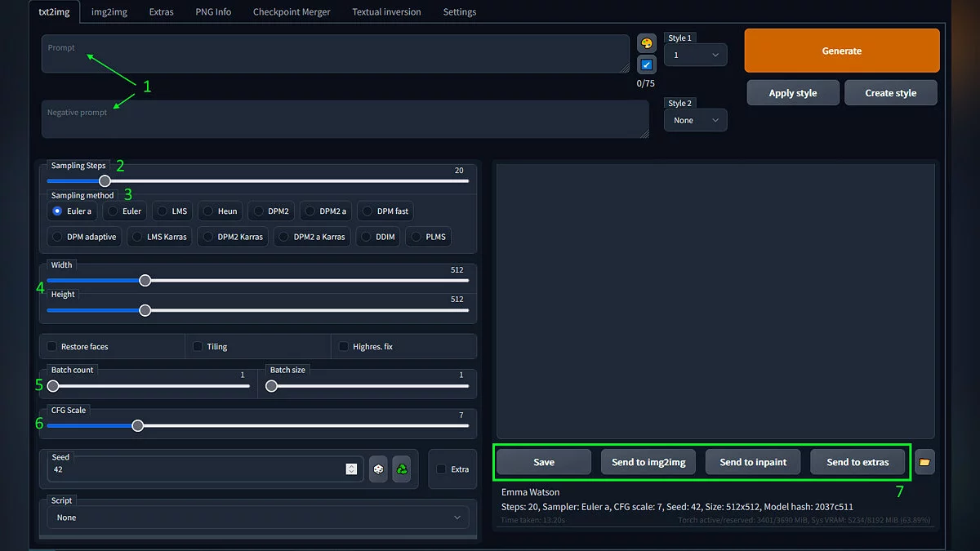
Task: Click the blue checkmark icon below the palette
Action: 646,64
